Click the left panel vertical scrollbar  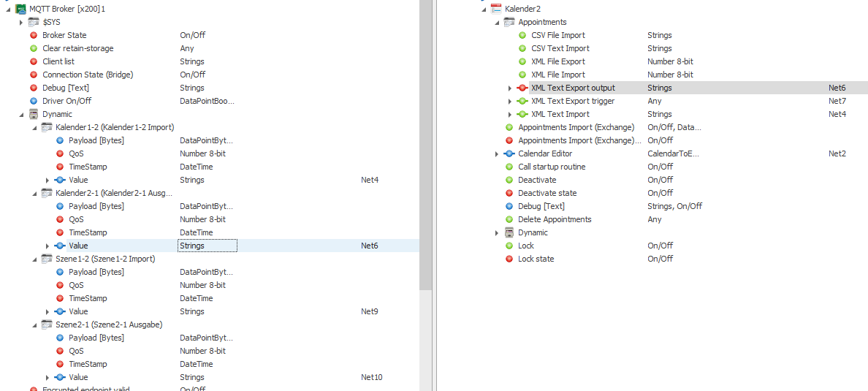(x=425, y=145)
